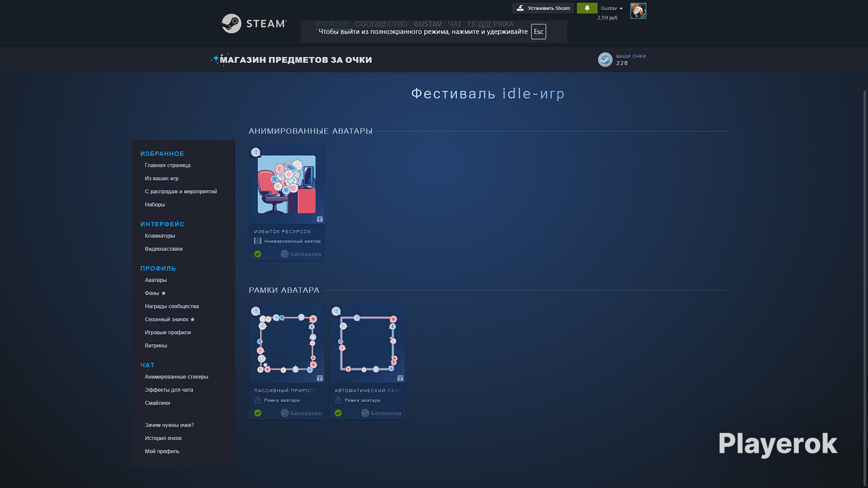Open Видеозаставки category

pyautogui.click(x=164, y=249)
